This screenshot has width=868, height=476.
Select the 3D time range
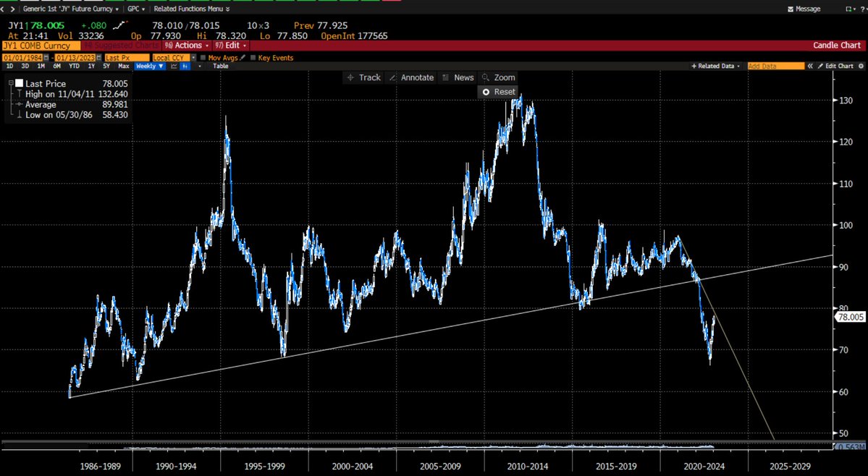25,67
